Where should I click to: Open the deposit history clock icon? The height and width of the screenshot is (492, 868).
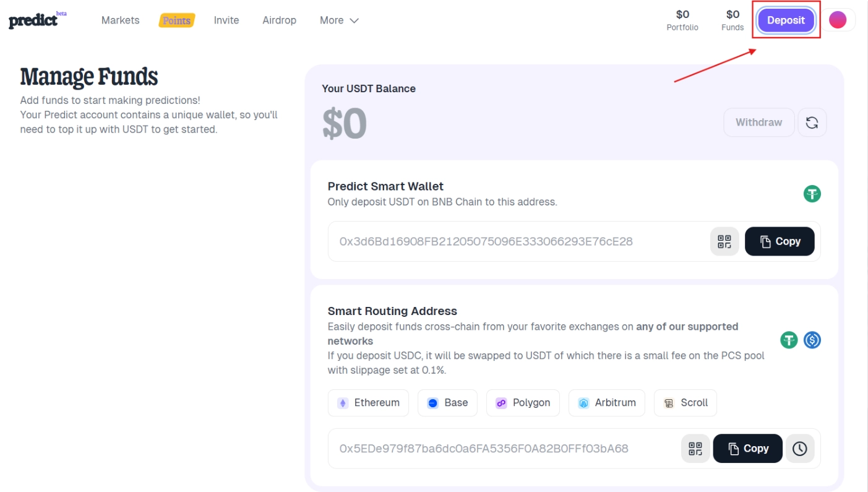pyautogui.click(x=799, y=449)
